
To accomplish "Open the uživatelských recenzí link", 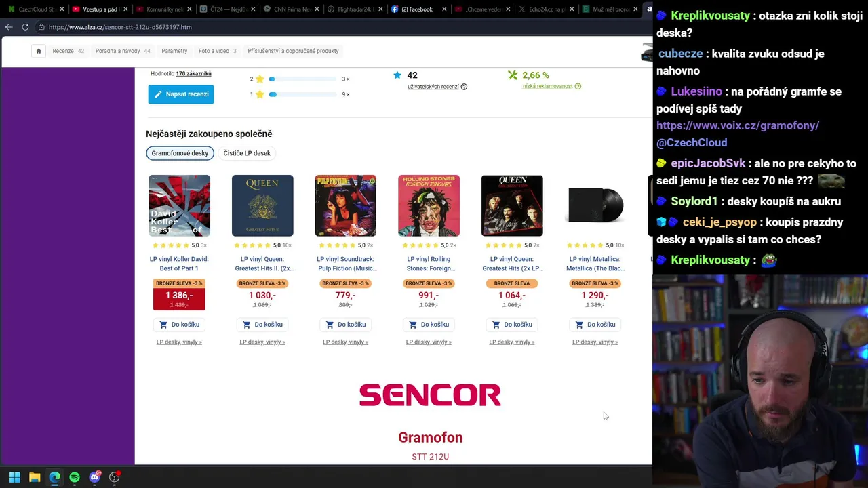I will click(433, 87).
